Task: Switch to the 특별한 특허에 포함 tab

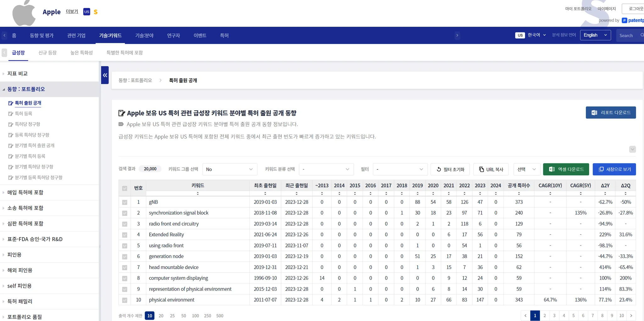Action: pyautogui.click(x=125, y=53)
